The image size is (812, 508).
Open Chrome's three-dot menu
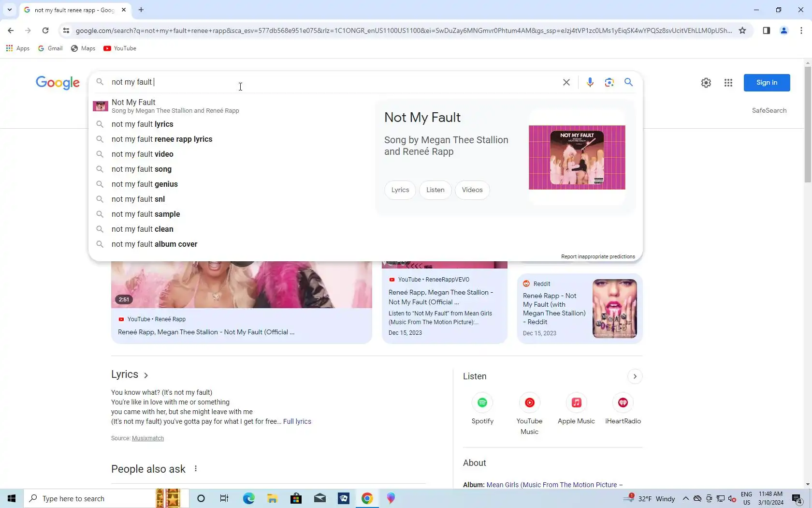[x=801, y=30]
